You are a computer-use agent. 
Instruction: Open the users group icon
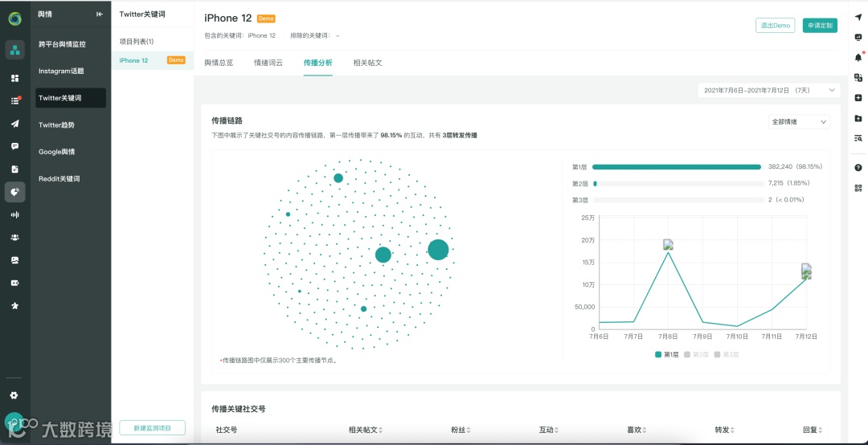point(15,238)
